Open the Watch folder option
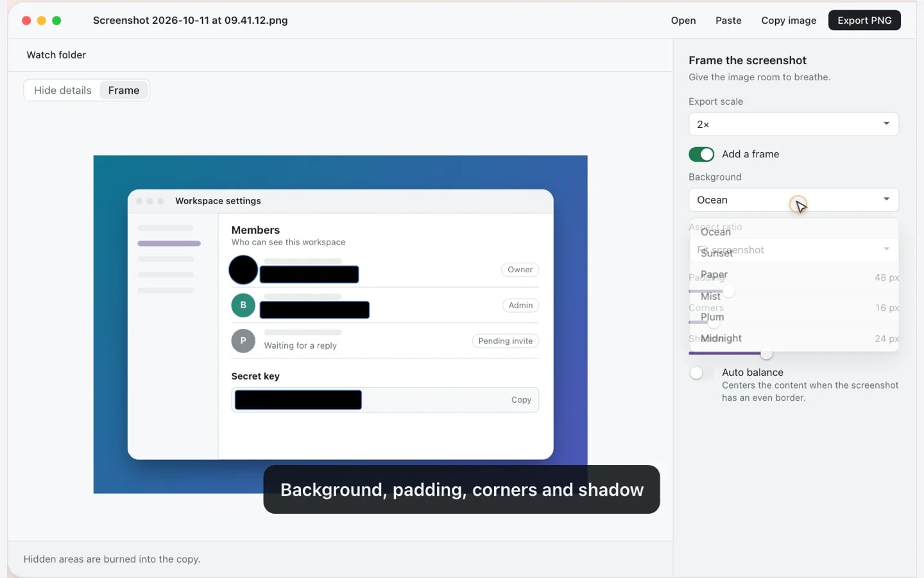The height and width of the screenshot is (578, 924). [56, 55]
